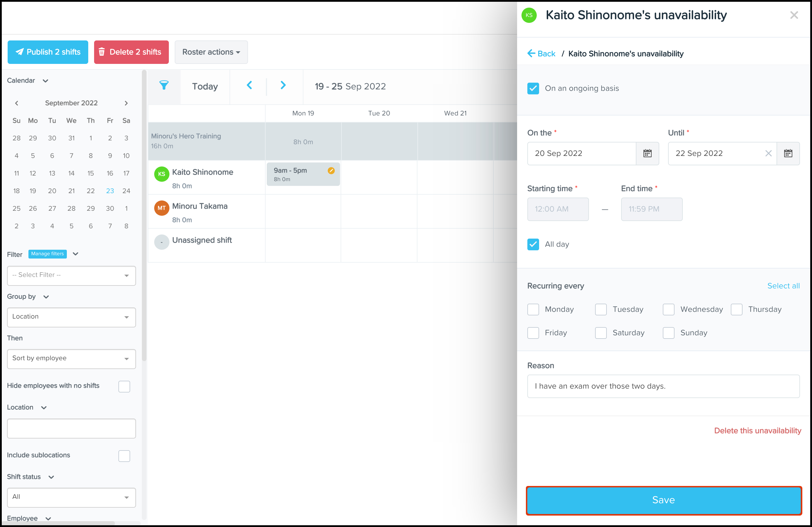Check the Wednesday recurring checkbox
Screen dimensions: 812x527
pyautogui.click(x=668, y=310)
